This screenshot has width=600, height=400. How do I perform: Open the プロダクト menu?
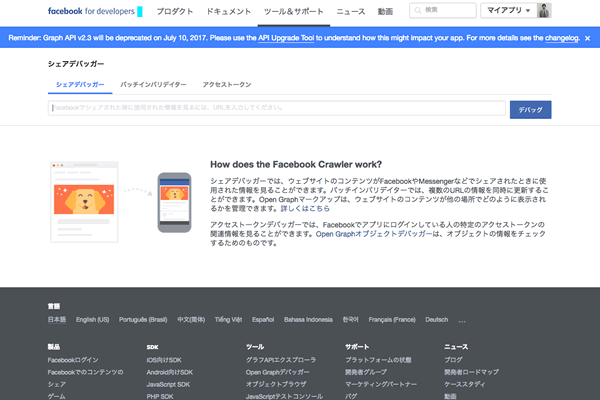(175, 12)
